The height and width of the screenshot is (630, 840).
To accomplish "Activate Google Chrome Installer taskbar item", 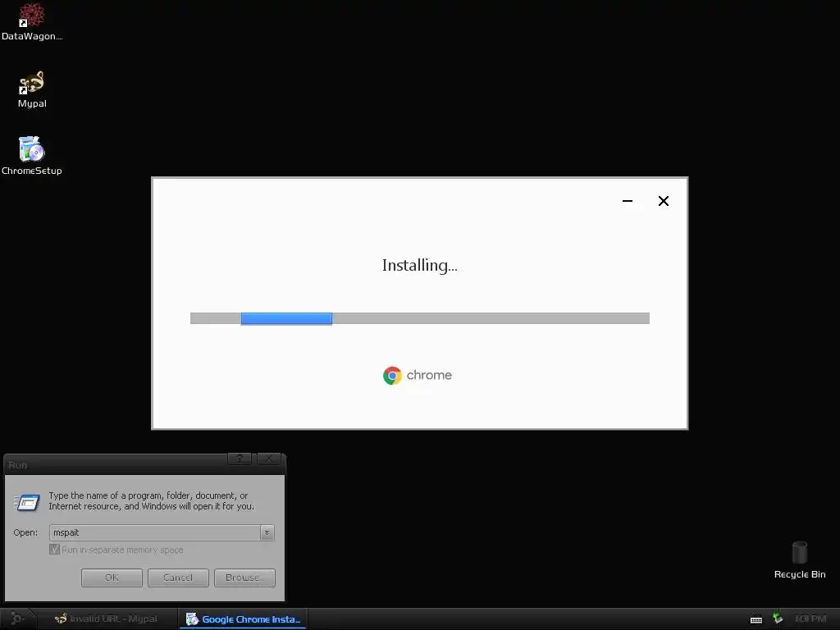I will 244,619.
